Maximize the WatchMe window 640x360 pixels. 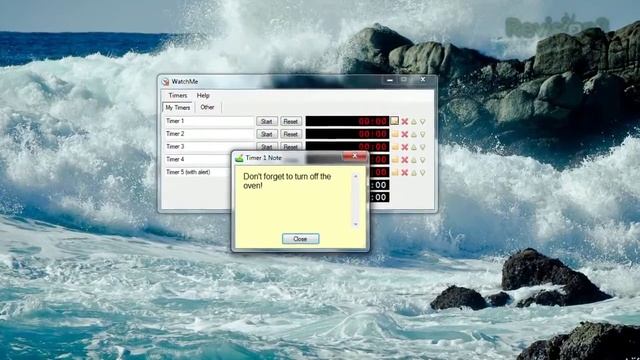404,80
